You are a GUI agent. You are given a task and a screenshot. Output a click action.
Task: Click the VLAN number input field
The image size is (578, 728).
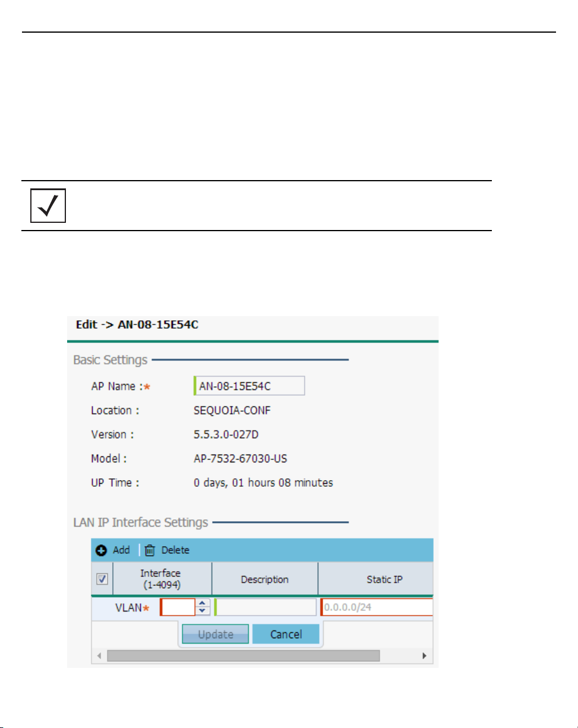coord(178,607)
